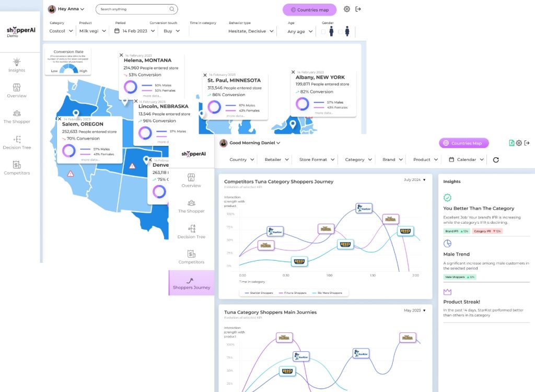Expand Good Morning Daniel user menu

tap(250, 143)
